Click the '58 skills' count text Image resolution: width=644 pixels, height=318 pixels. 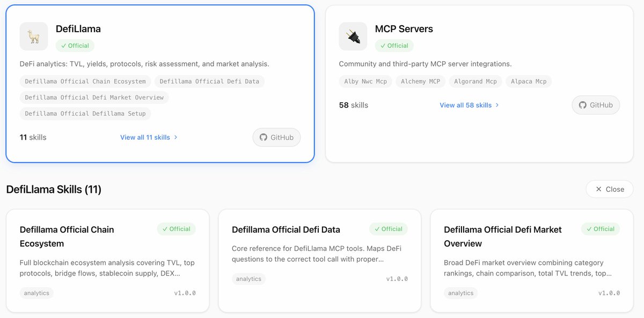(354, 105)
